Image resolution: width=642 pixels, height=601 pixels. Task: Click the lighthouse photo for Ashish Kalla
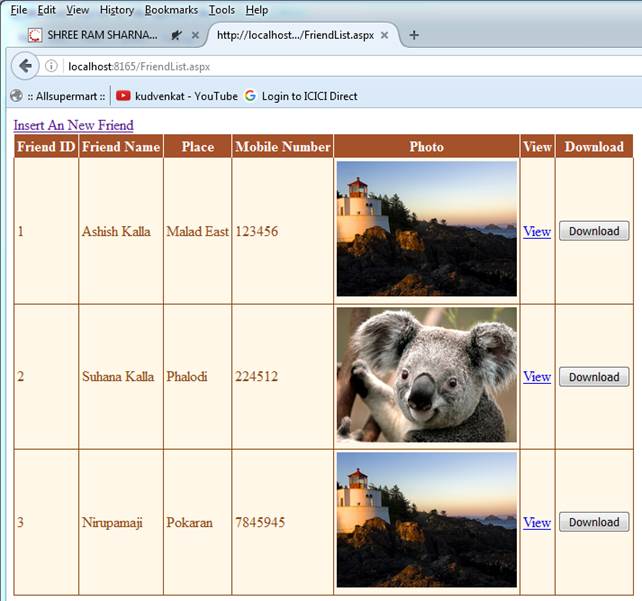427,228
